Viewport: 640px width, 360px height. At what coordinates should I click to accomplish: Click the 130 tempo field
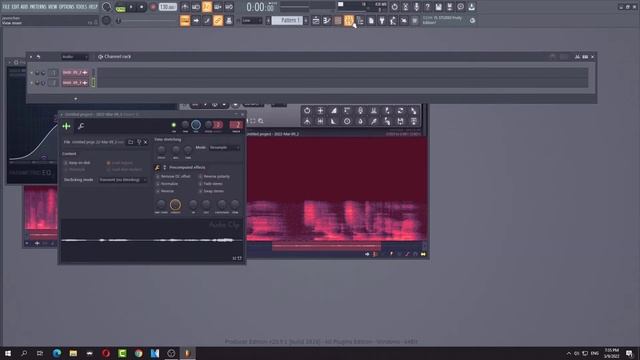tap(167, 7)
